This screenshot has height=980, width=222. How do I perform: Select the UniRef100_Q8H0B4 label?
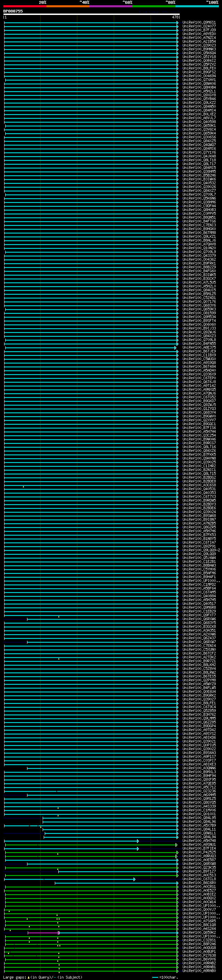(x=199, y=88)
